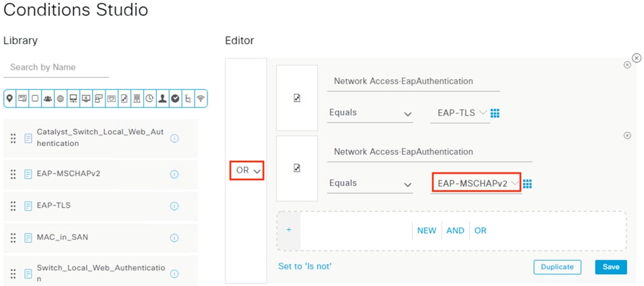Show info for Catalyst_Switch_Local_Web_Authentication
Image resolution: width=644 pixels, height=286 pixels.
point(174,139)
